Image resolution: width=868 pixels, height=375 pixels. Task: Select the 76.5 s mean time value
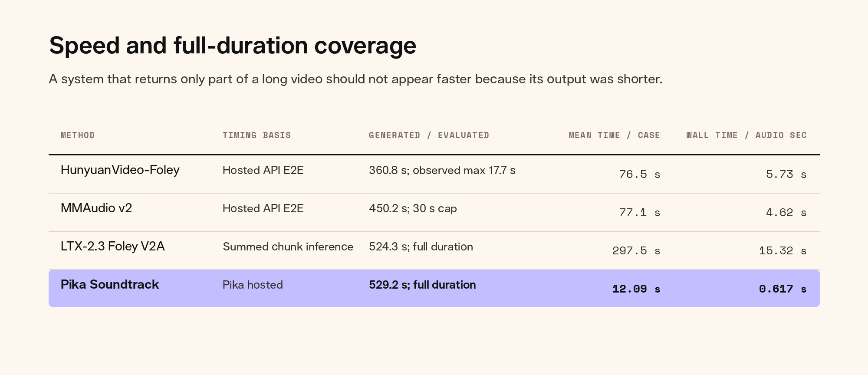[640, 174]
